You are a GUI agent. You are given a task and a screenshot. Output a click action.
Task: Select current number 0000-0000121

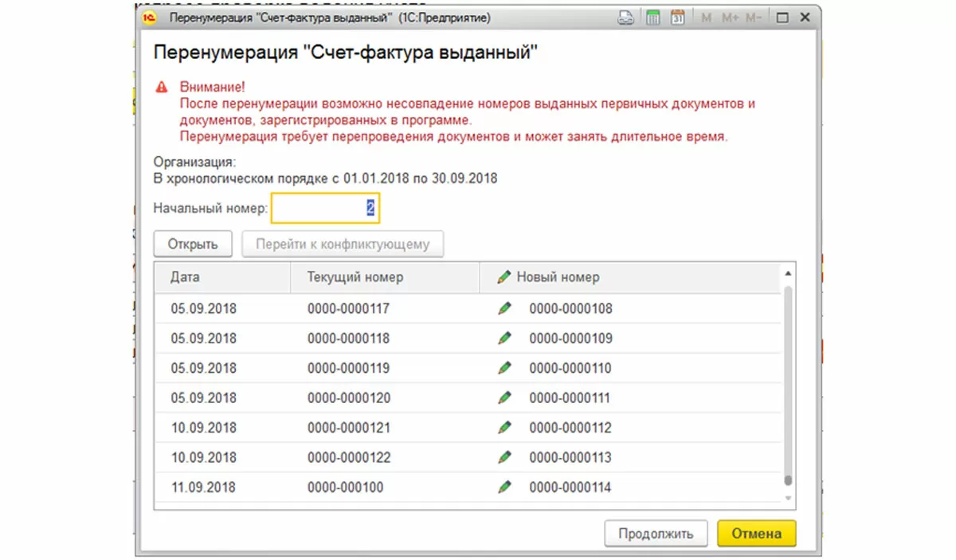[x=349, y=428]
